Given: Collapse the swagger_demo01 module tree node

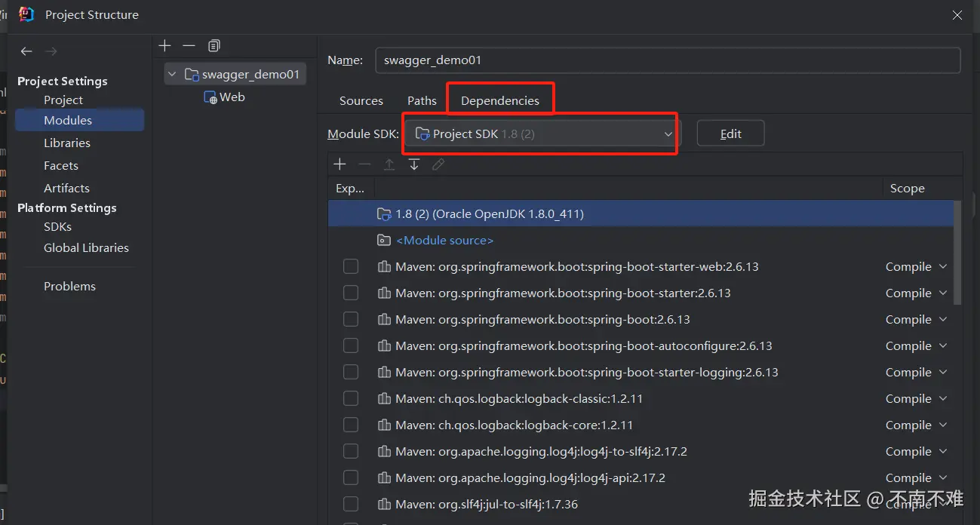Looking at the screenshot, I should point(173,74).
